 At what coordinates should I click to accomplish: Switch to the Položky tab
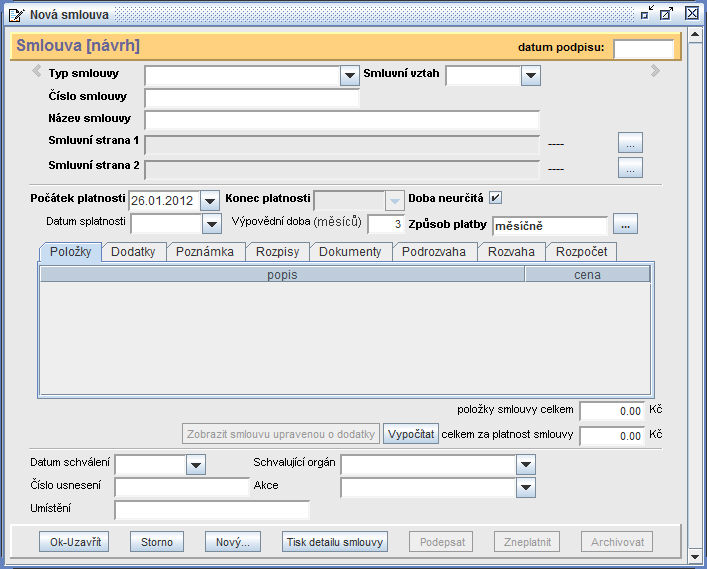[71, 252]
